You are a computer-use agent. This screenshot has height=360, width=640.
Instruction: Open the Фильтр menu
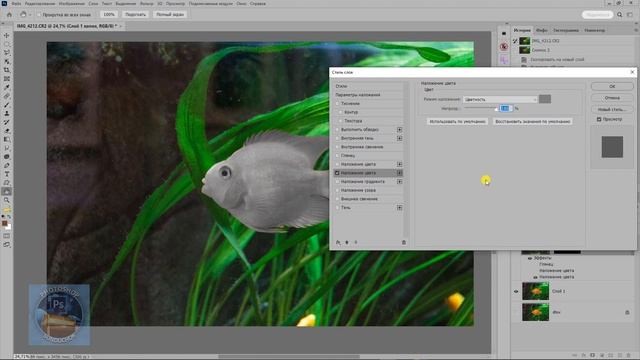(147, 4)
